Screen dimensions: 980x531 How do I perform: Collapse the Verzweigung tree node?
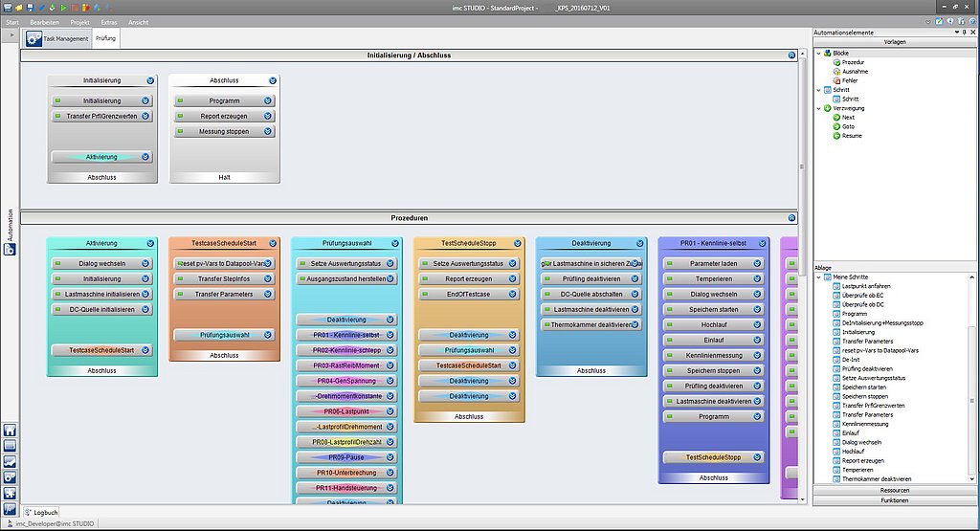818,108
